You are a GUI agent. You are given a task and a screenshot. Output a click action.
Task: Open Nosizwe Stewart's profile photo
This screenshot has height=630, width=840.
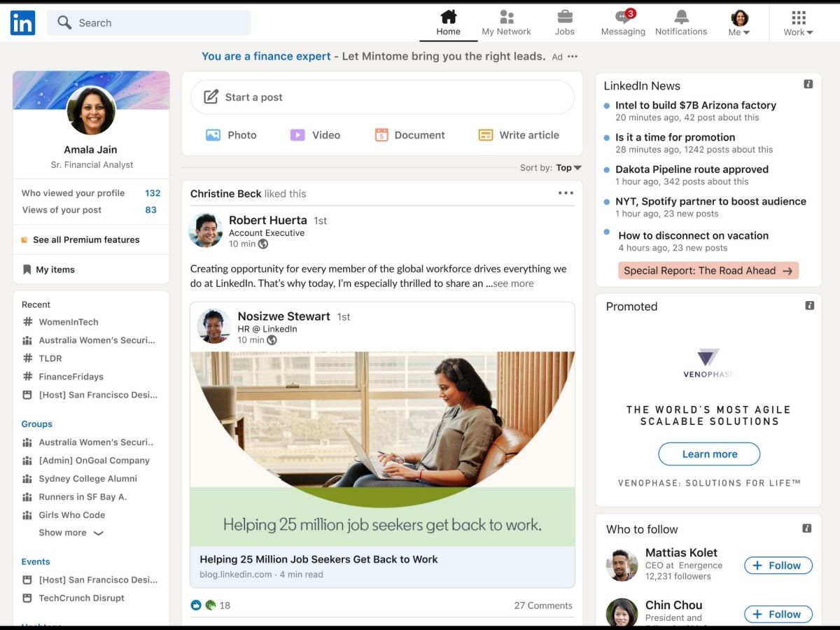[x=214, y=326]
